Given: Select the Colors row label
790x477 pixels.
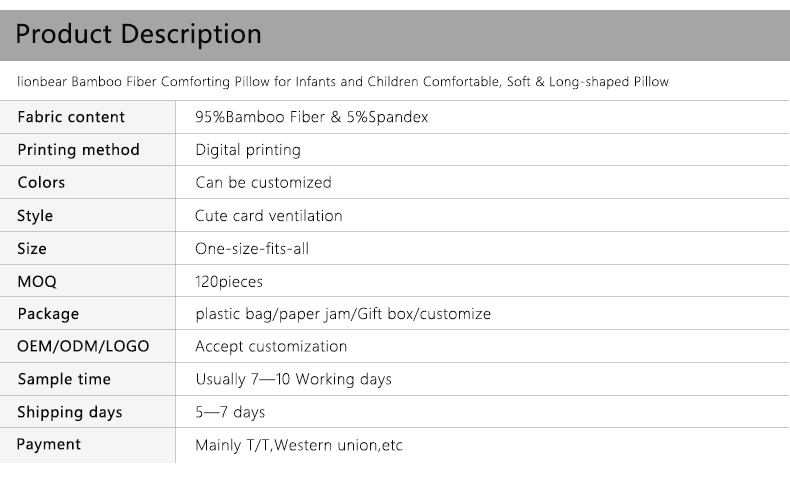Looking at the screenshot, I should click(x=41, y=183).
